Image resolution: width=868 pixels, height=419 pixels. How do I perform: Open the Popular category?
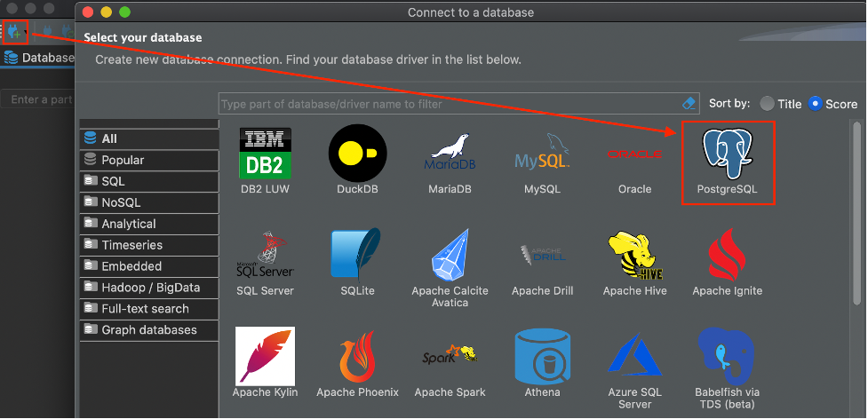[x=149, y=161]
